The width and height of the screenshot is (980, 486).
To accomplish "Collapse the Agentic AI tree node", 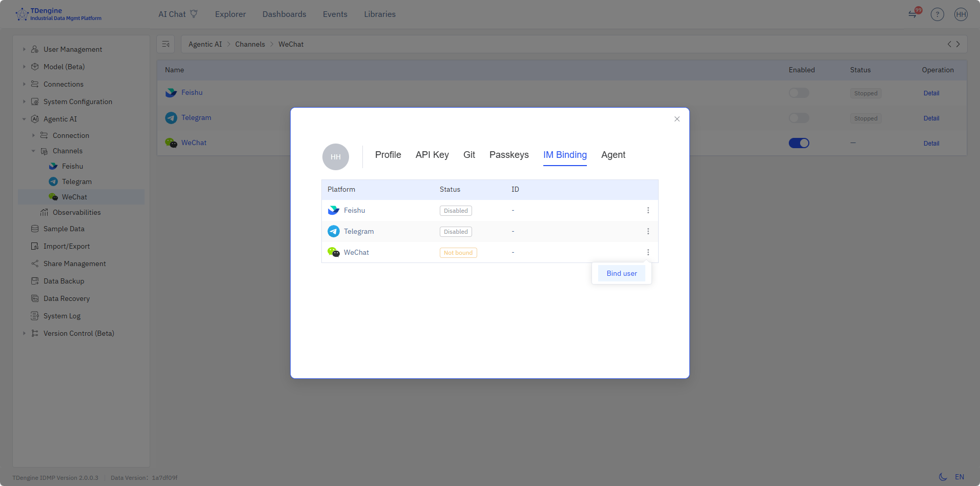I will (24, 119).
